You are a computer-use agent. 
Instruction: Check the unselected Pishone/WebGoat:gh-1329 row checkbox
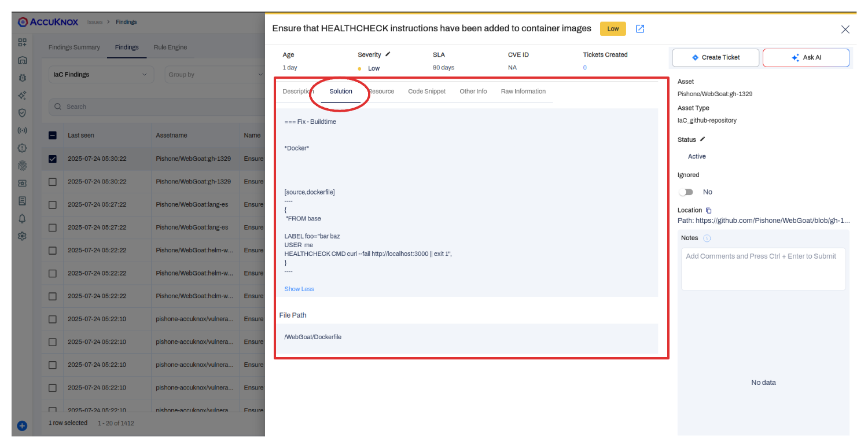[x=53, y=182]
